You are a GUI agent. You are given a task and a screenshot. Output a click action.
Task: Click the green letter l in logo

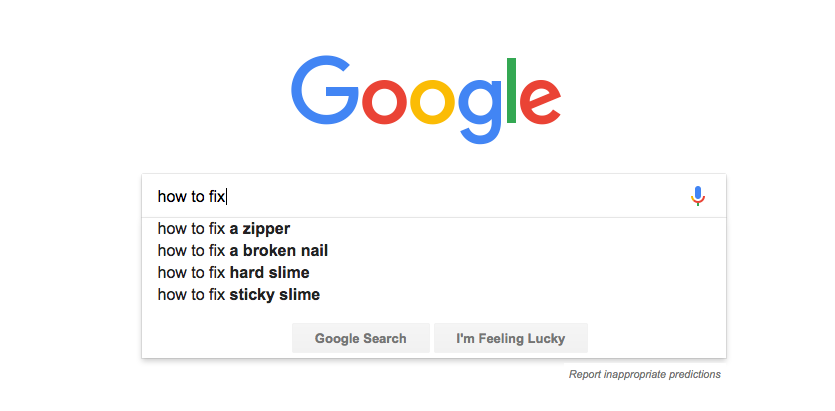coord(513,91)
